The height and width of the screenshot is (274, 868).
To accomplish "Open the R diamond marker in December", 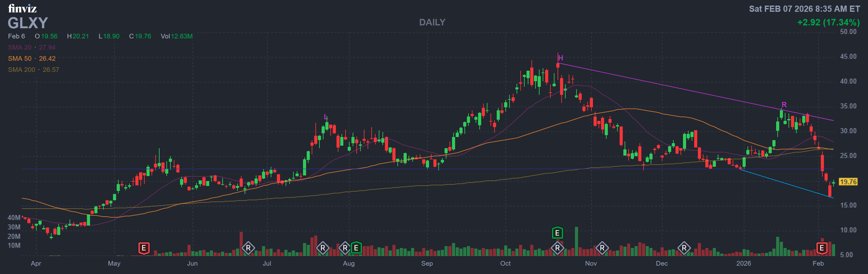I will pos(684,248).
